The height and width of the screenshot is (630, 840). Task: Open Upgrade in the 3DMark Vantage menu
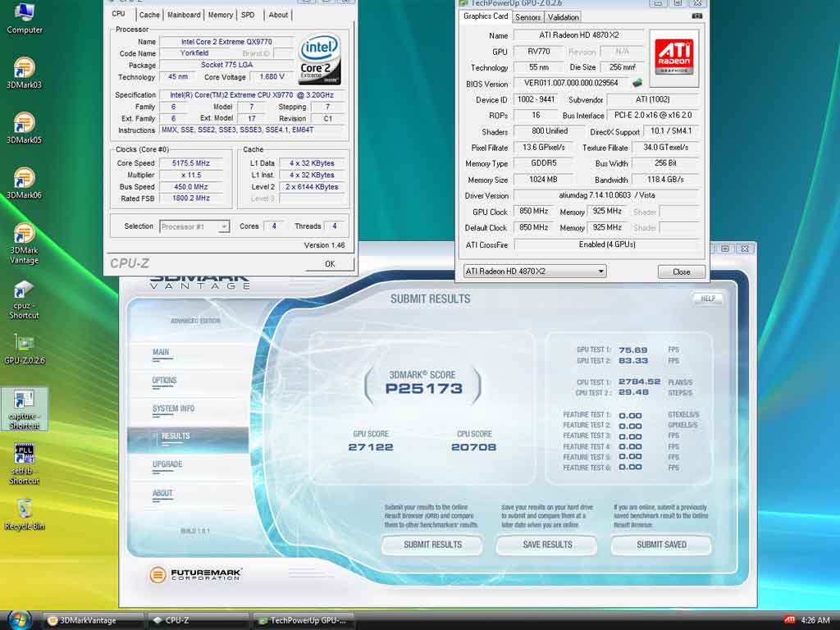pos(167,464)
